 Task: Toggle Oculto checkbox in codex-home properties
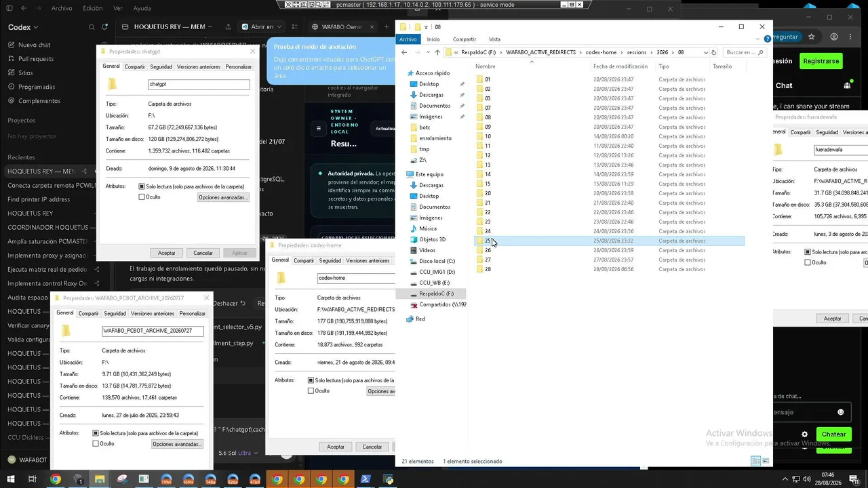coord(311,391)
